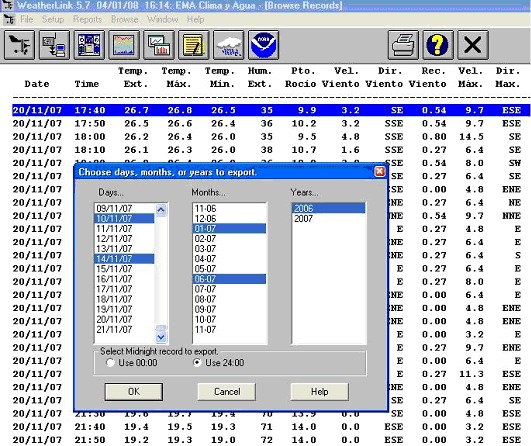Select day 21/11/07 in Days list
Image resolution: width=531 pixels, height=446 pixels.
coord(124,329)
